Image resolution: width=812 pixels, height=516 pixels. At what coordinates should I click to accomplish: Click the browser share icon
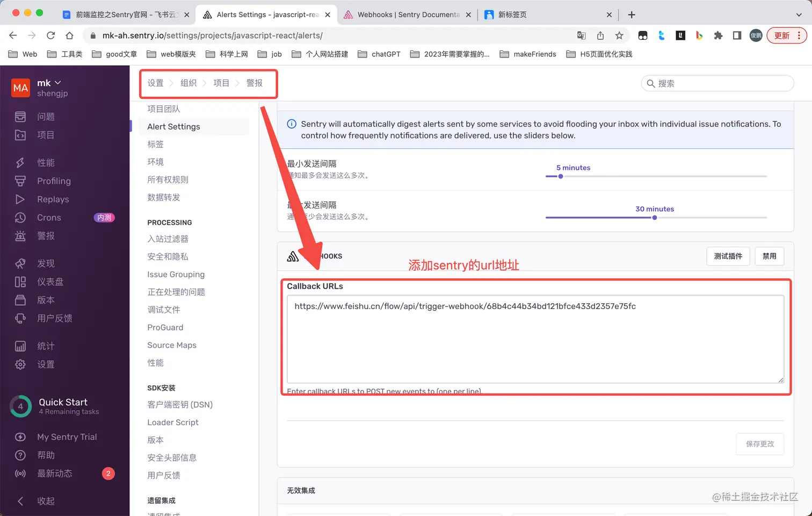[600, 35]
